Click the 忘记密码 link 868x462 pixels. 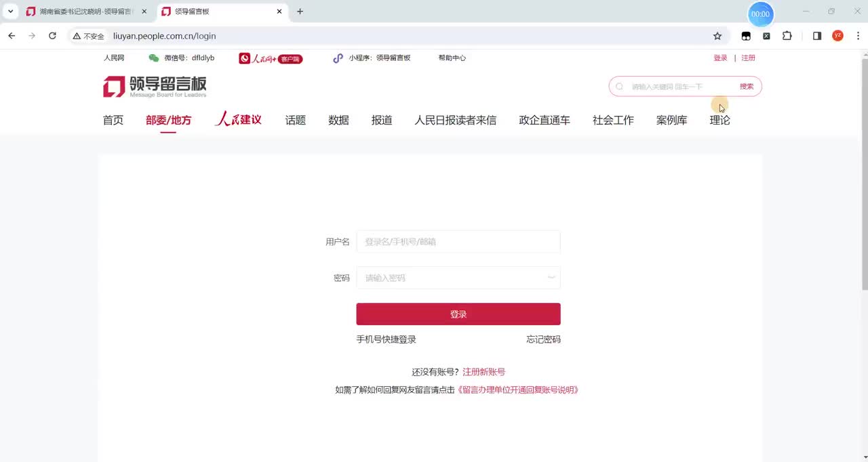pos(544,339)
